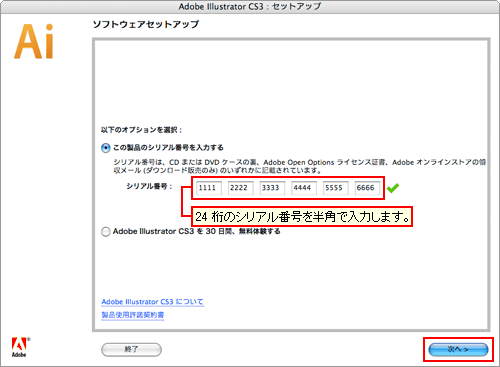Click the serial field containing 4444
Screen dimensions: 500x367
point(304,188)
